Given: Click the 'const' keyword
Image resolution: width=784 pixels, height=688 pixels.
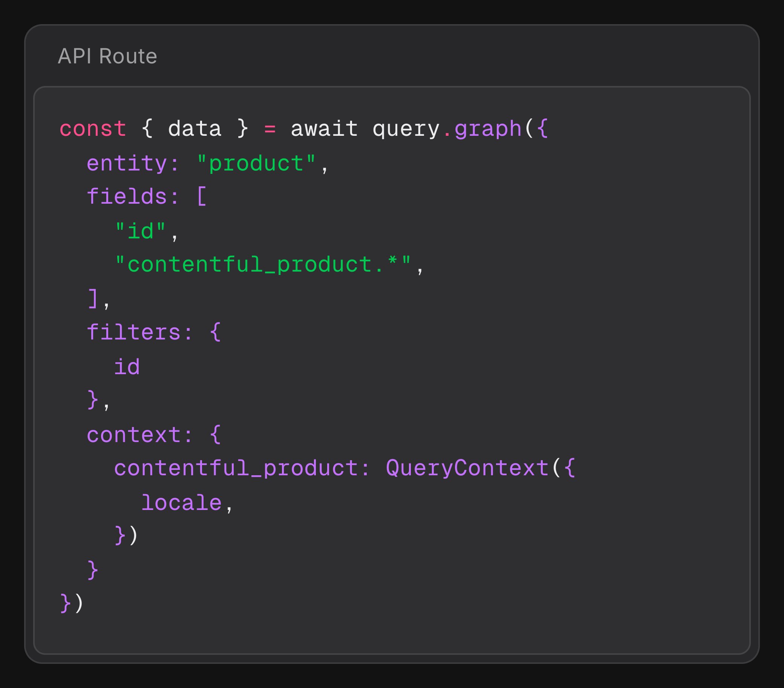Looking at the screenshot, I should pyautogui.click(x=93, y=129).
